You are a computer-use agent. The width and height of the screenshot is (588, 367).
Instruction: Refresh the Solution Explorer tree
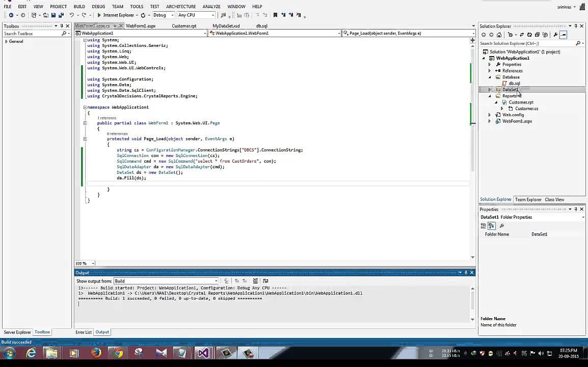coord(529,35)
